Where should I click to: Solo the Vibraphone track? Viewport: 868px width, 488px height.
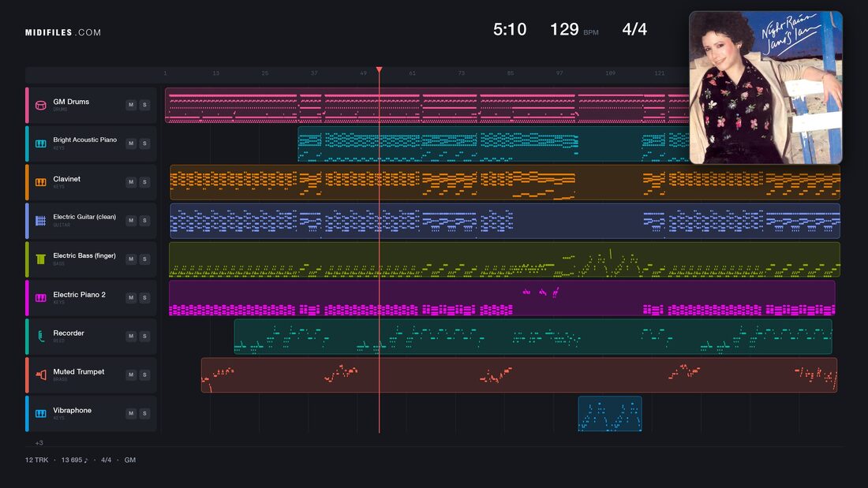point(144,413)
